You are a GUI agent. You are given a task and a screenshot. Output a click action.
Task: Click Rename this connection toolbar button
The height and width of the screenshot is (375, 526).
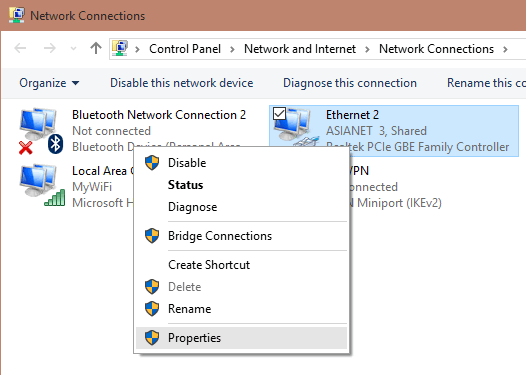486,83
